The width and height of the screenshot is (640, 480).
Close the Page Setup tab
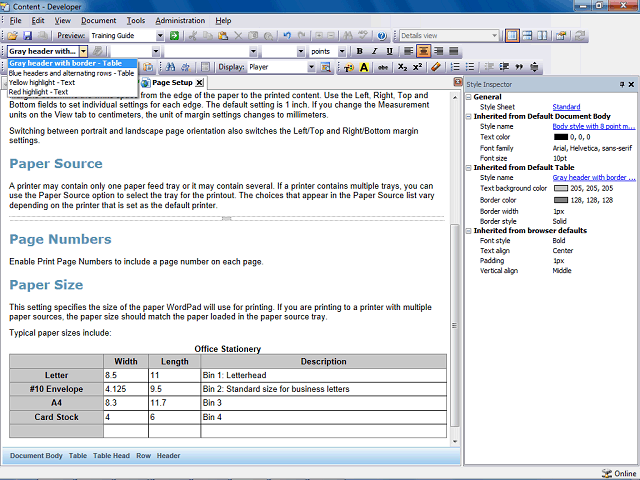pos(199,83)
